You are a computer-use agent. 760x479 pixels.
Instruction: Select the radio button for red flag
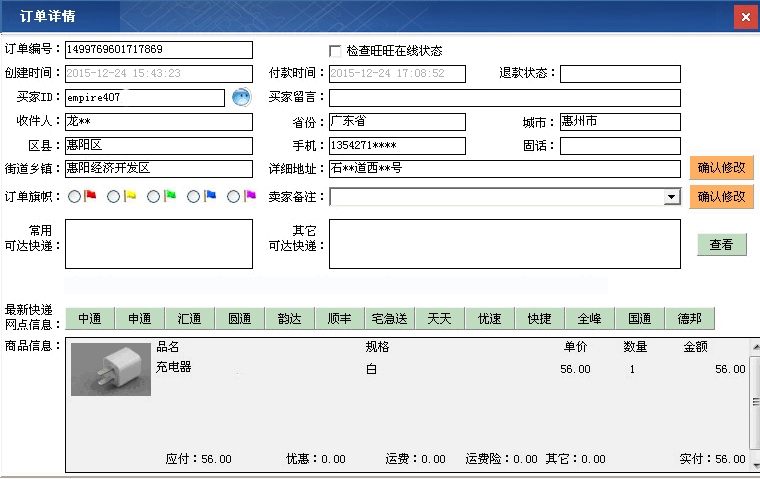(75, 197)
